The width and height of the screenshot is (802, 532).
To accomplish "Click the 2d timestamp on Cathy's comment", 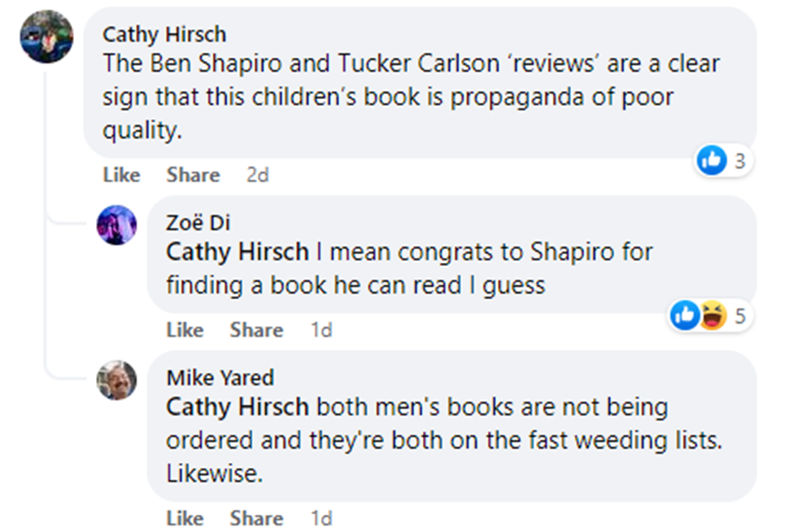I will coord(257,175).
